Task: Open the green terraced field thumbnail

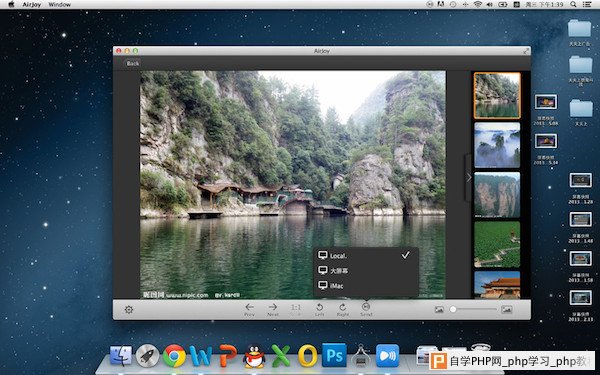Action: coord(497,244)
